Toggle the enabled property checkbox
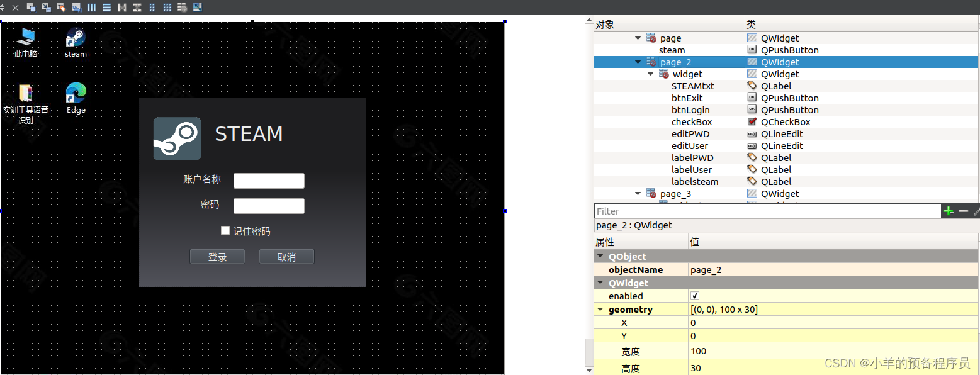Screen dimensions: 980x375 (x=695, y=296)
